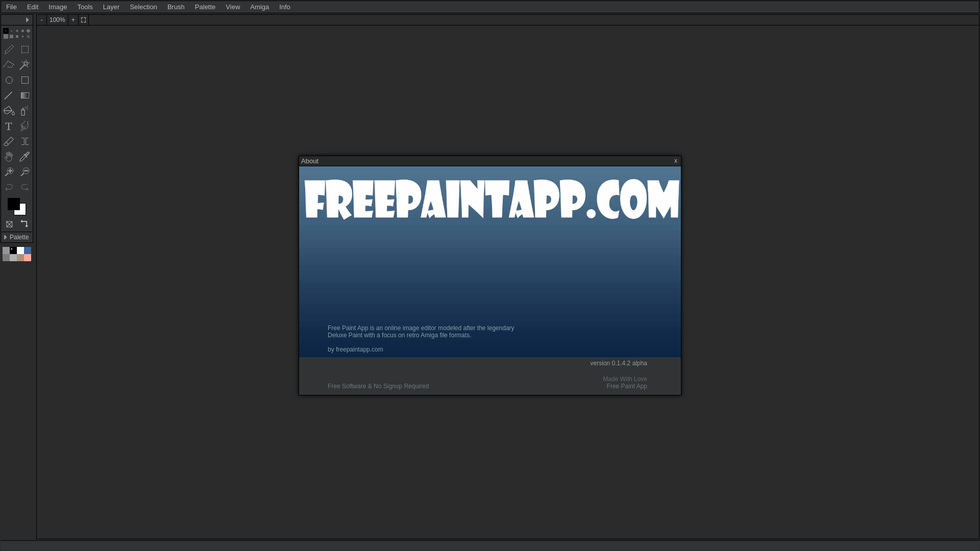The height and width of the screenshot is (551, 980).
Task: Select the zoom out magnifier tool
Action: click(x=25, y=172)
